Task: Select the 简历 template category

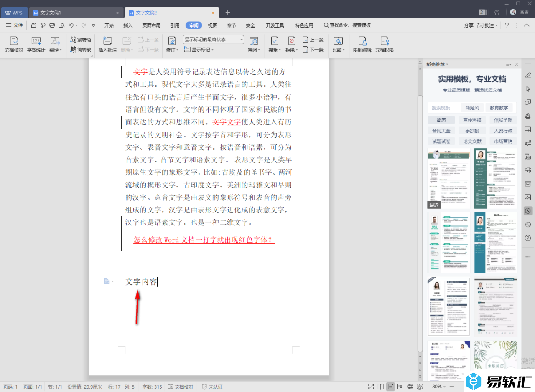Action: (x=441, y=120)
